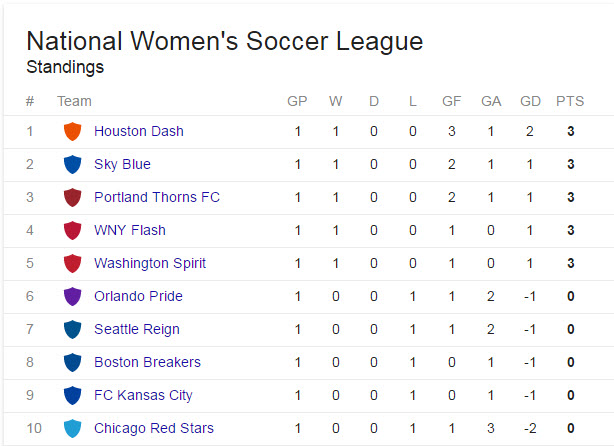Screen dimensions: 614x446
Task: Open the Houston Dash team link
Action: (139, 131)
